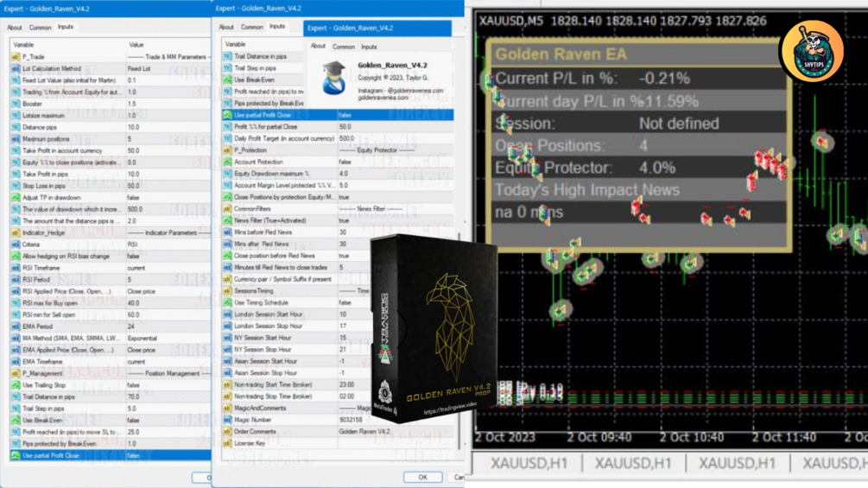The height and width of the screenshot is (488, 868).
Task: Click the RSI Period row icon
Action: (16, 280)
